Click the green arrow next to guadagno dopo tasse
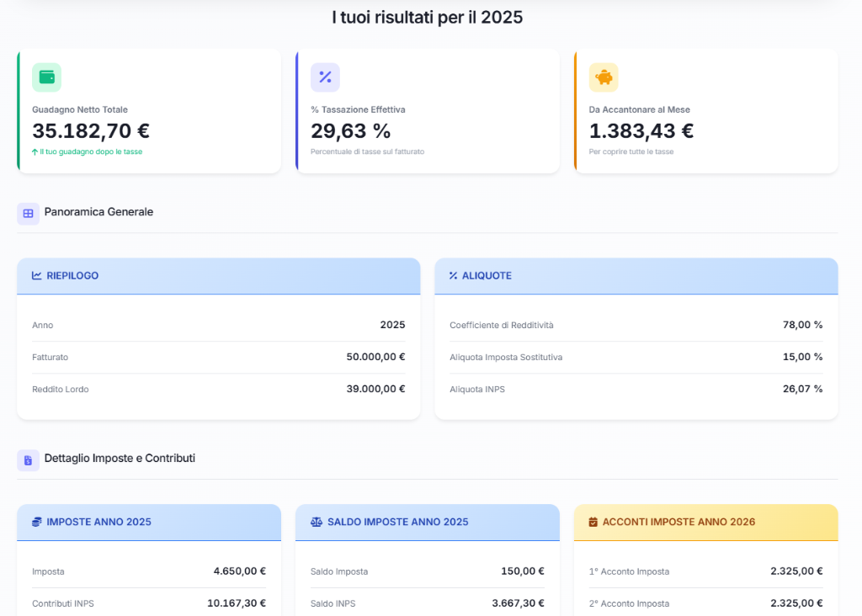The height and width of the screenshot is (616, 862). coord(35,151)
